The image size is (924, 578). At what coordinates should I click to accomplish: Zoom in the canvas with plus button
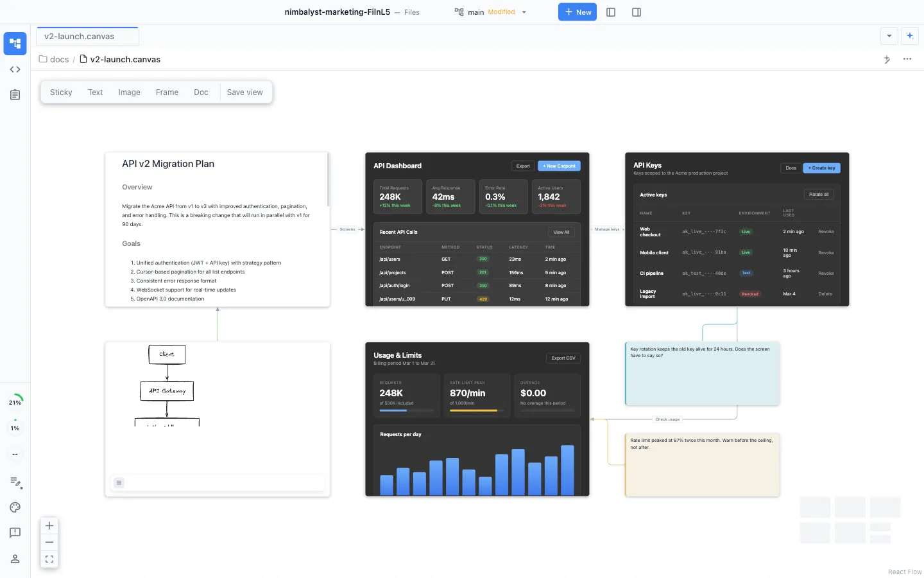pyautogui.click(x=49, y=525)
